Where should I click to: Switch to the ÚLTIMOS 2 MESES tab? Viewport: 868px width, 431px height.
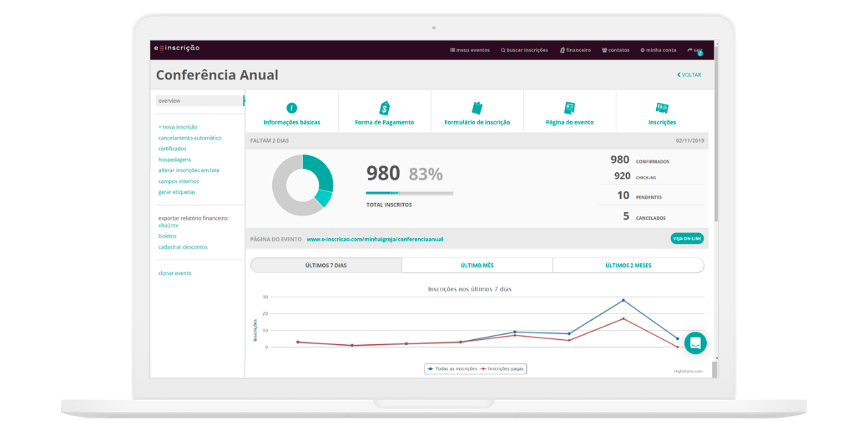[628, 265]
